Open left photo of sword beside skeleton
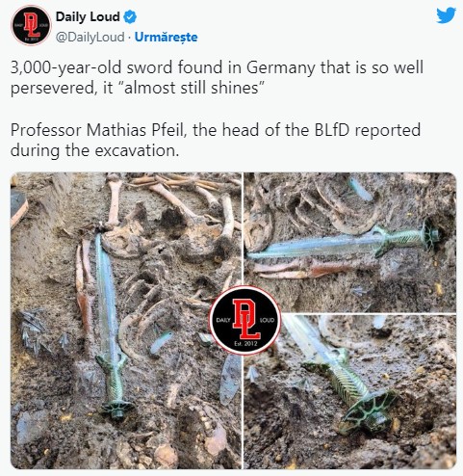This screenshot has width=463, height=476. pyautogui.click(x=126, y=320)
